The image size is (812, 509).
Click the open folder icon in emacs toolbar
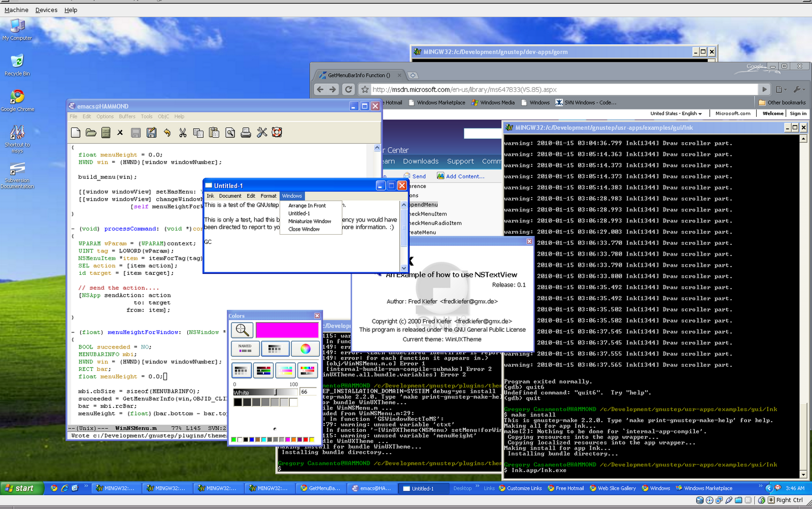[x=91, y=133]
